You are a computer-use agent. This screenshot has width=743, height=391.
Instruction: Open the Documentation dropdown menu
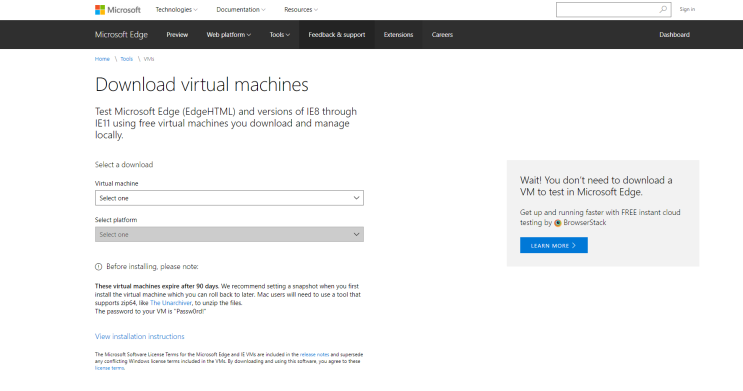tap(241, 9)
